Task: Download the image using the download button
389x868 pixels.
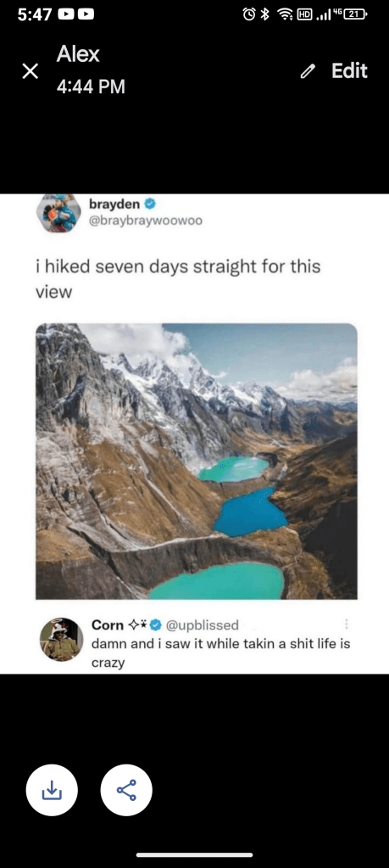Action: tap(52, 790)
